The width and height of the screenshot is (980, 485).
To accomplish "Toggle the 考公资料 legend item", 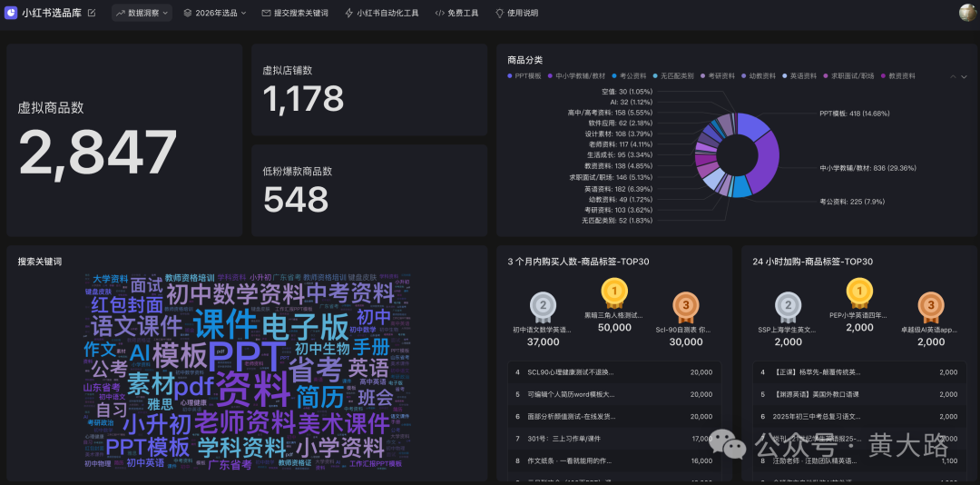I will 630,75.
